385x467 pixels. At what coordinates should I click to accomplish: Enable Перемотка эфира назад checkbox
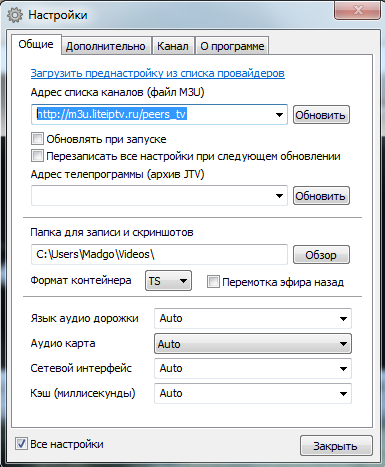213,282
